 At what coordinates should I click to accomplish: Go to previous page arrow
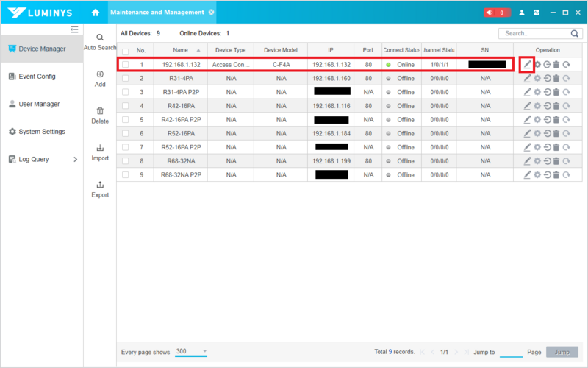pyautogui.click(x=433, y=352)
